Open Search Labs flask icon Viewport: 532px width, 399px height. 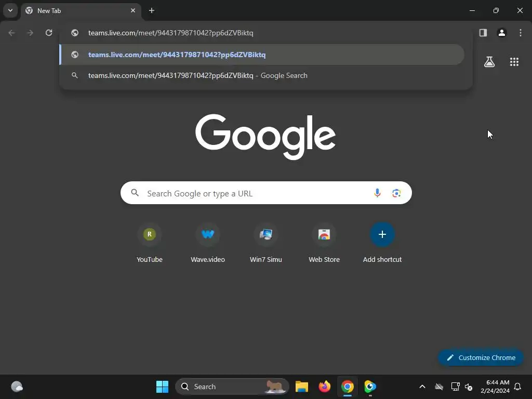(x=489, y=62)
